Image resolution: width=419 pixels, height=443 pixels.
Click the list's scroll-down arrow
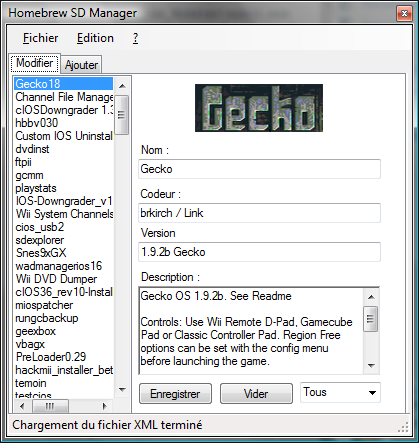pos(122,389)
